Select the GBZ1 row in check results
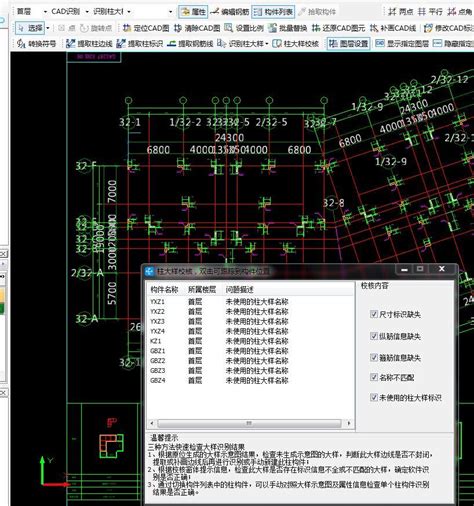 [x=250, y=351]
